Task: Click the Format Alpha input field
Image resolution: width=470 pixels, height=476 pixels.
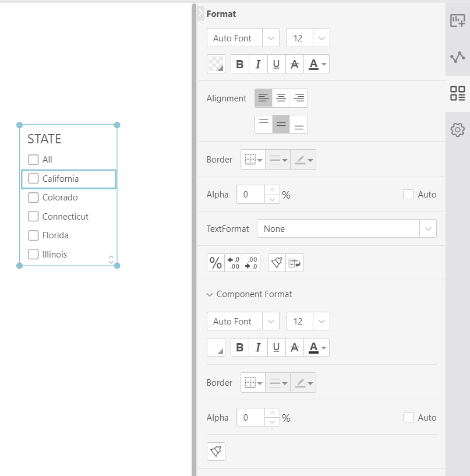Action: [250, 195]
